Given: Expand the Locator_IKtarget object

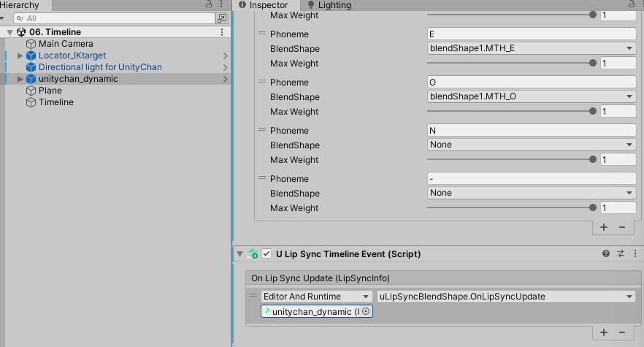Looking at the screenshot, I should click(x=20, y=56).
